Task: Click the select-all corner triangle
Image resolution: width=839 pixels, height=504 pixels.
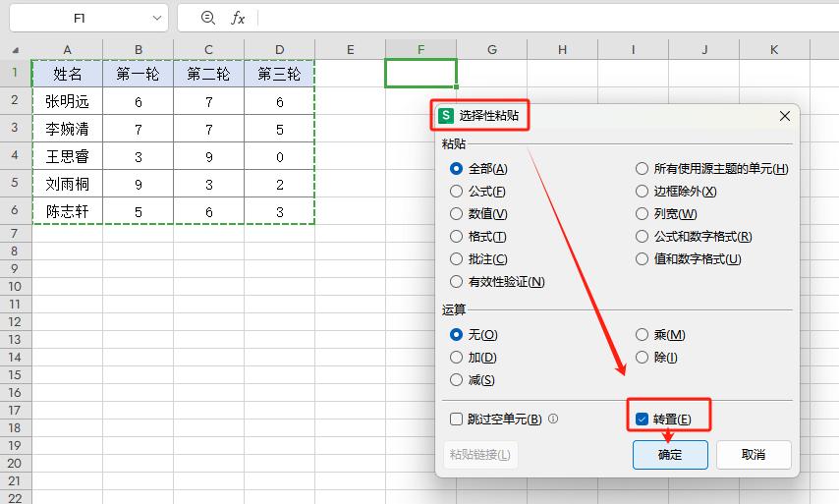Action: point(16,50)
